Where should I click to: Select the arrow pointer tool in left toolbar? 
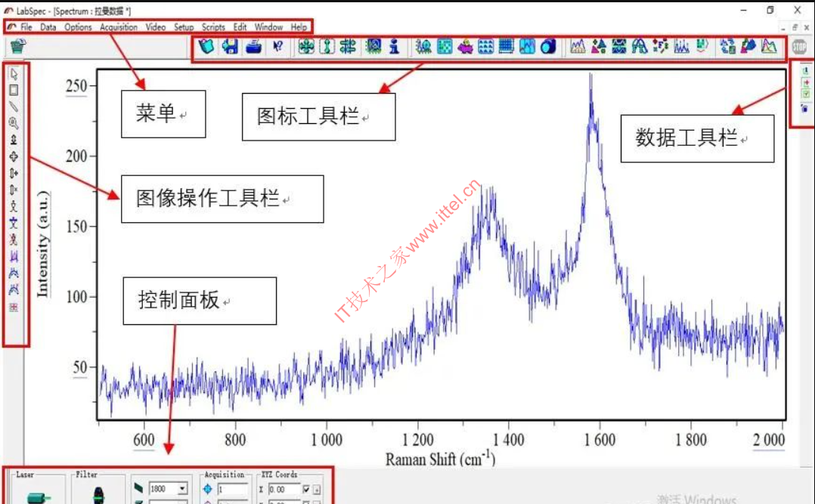14,75
